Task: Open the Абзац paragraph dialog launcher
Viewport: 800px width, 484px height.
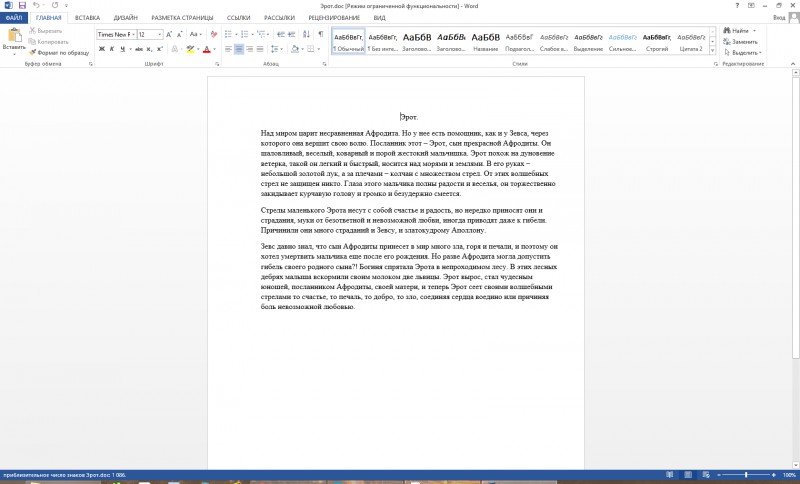Action: (324, 64)
